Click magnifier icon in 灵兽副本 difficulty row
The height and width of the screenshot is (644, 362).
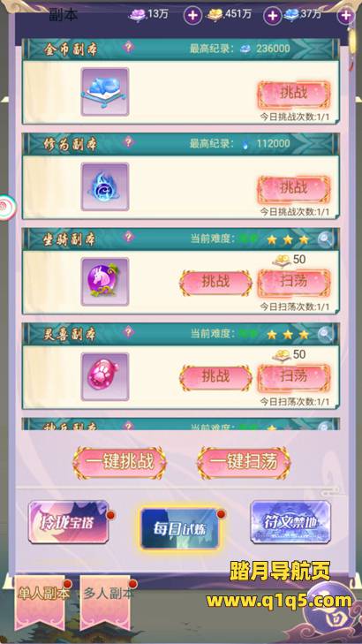point(326,334)
